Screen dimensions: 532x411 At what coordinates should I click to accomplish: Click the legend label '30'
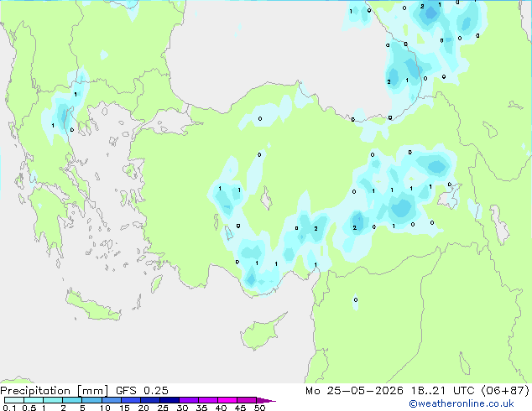[x=182, y=408]
